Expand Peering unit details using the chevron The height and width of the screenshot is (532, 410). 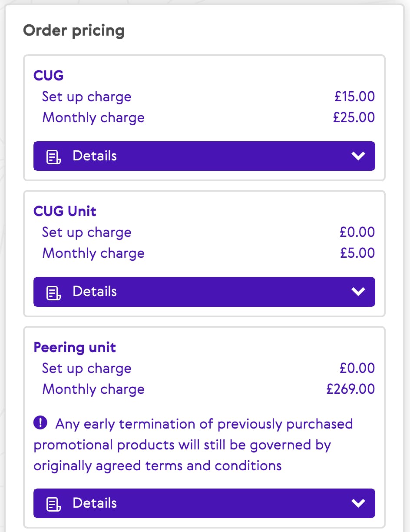358,503
